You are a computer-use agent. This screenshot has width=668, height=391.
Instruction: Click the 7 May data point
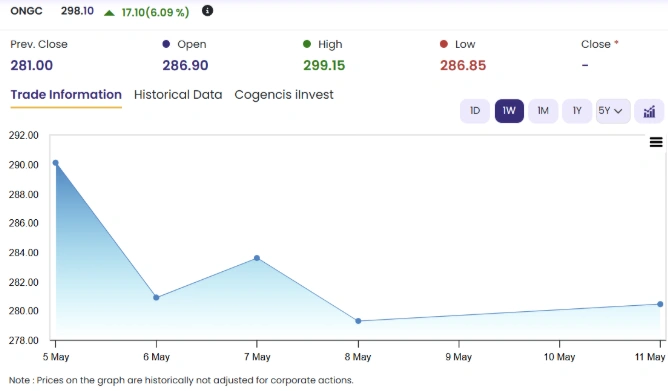[x=257, y=258]
